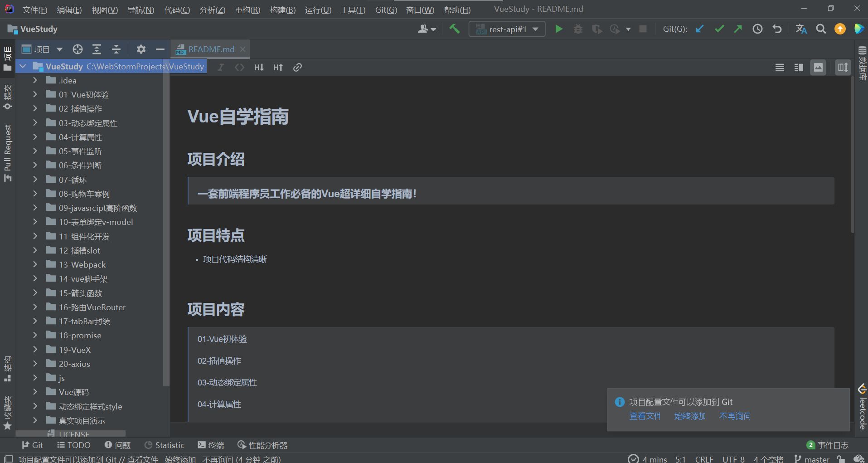Open the rest-api#1 run configuration dropdown
Screen dimensions: 868x463
click(x=507, y=29)
